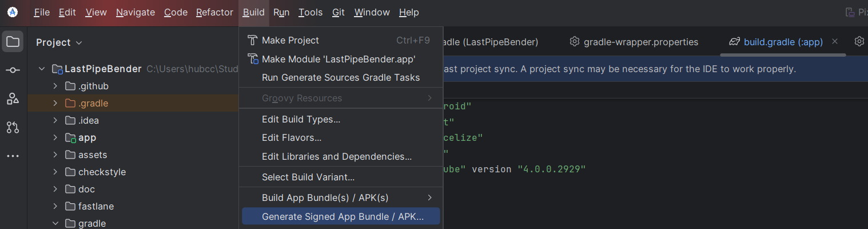Open the Commit tool window icon
Screen dimensions: 868x229
(x=13, y=70)
